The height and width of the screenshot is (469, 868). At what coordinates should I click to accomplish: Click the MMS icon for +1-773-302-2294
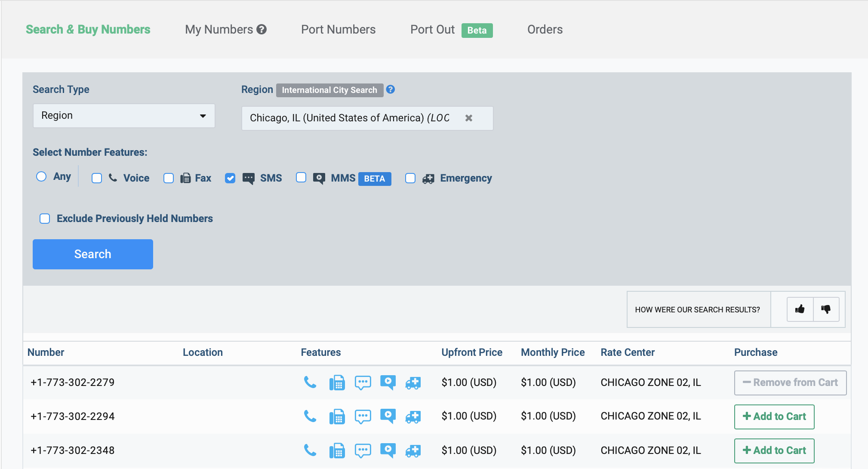388,417
